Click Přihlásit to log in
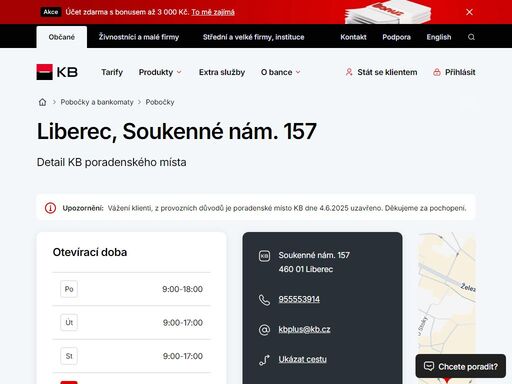The image size is (512, 384). coord(460,72)
